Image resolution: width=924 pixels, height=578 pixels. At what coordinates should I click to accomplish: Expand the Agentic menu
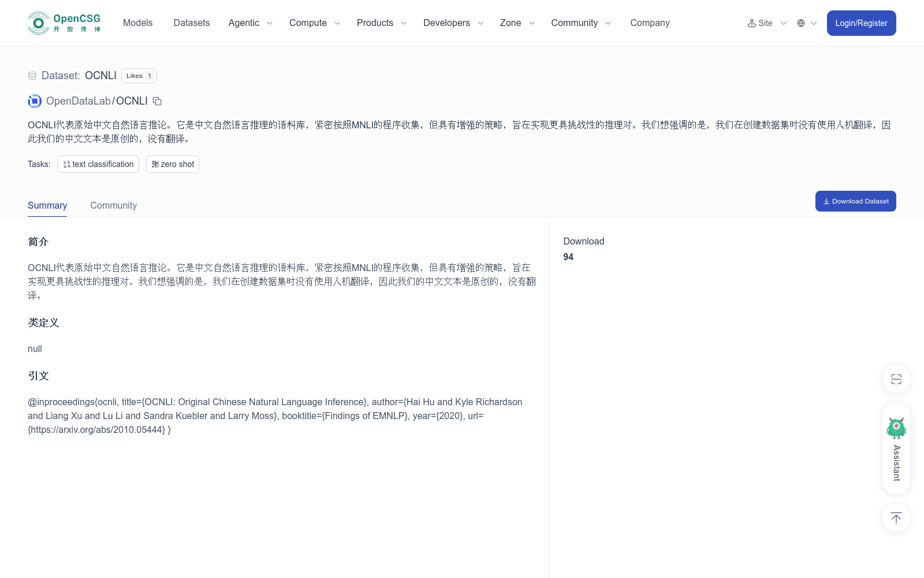(250, 23)
